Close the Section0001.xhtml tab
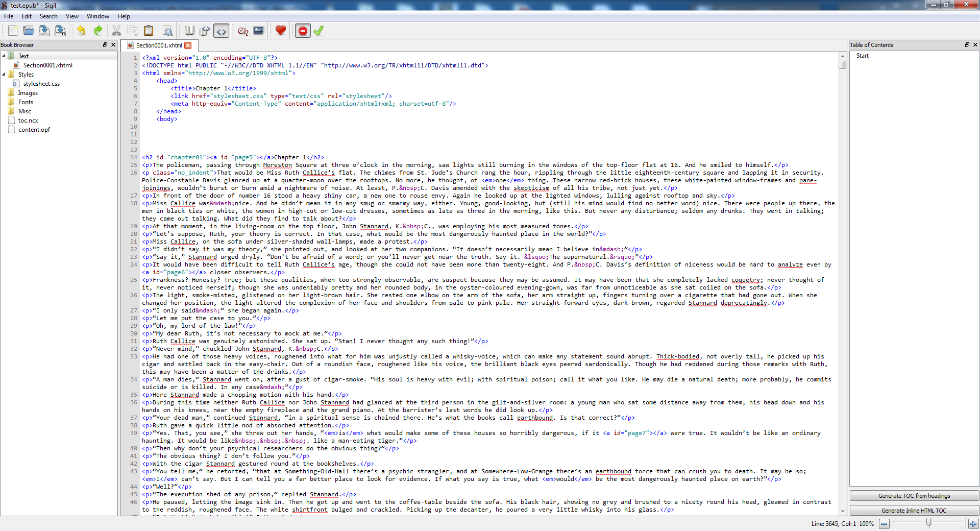 [x=188, y=45]
